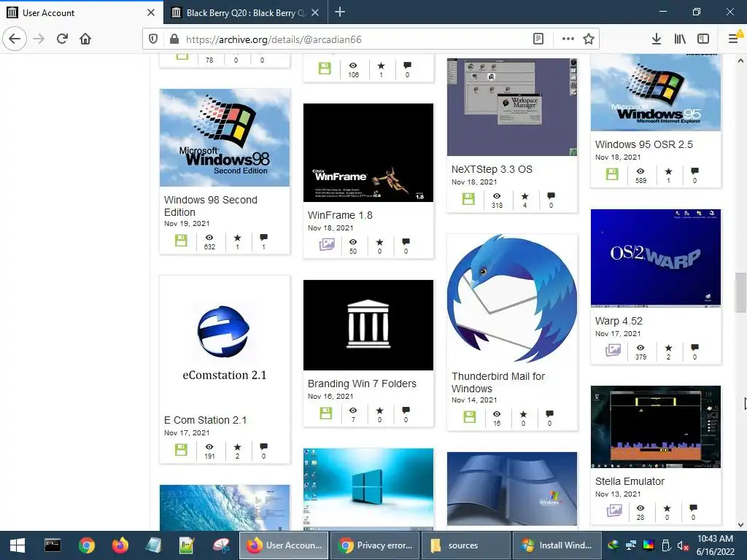Click the tracking protection shield icon
Viewport: 747px width, 560px height.
pyautogui.click(x=153, y=39)
